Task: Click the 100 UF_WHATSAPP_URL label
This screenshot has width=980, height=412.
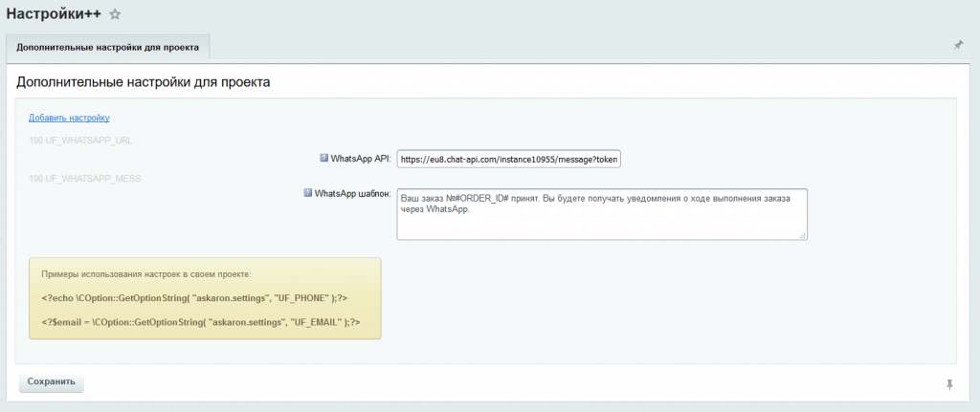Action: coord(80,140)
